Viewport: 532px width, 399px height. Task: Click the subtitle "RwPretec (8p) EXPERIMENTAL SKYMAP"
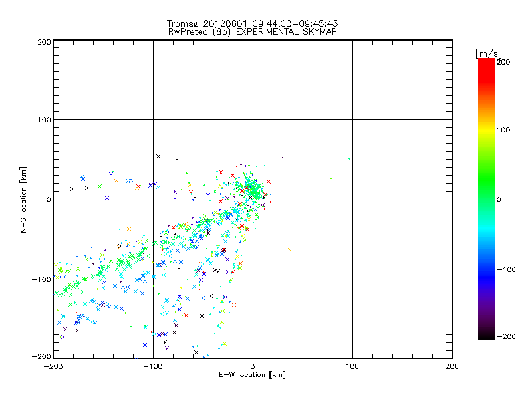click(x=253, y=32)
